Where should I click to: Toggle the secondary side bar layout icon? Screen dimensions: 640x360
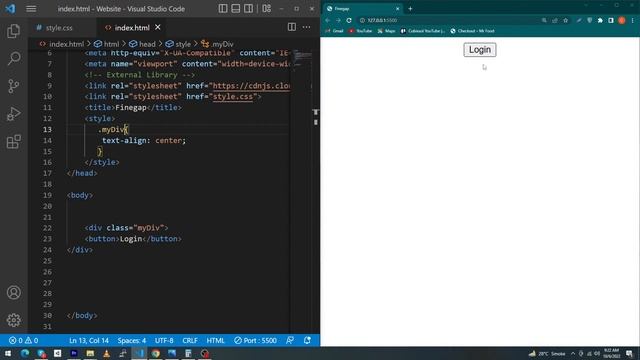tap(248, 9)
